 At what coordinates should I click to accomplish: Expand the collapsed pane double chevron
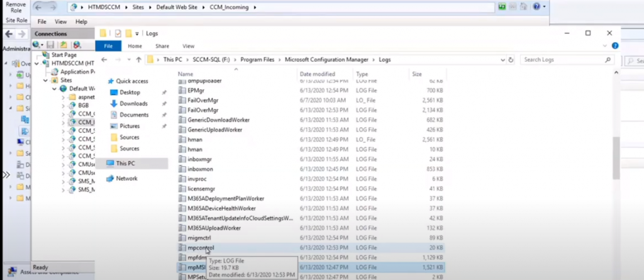[6, 175]
